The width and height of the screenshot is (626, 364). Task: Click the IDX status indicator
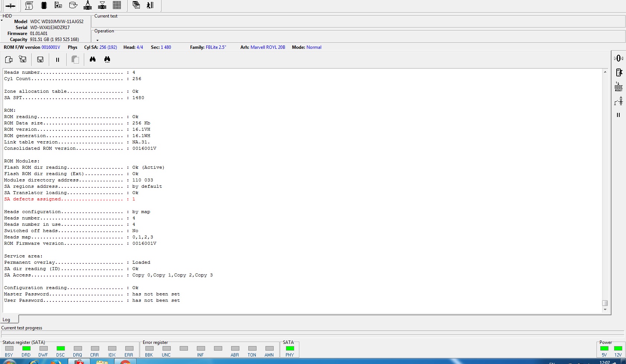[112, 348]
